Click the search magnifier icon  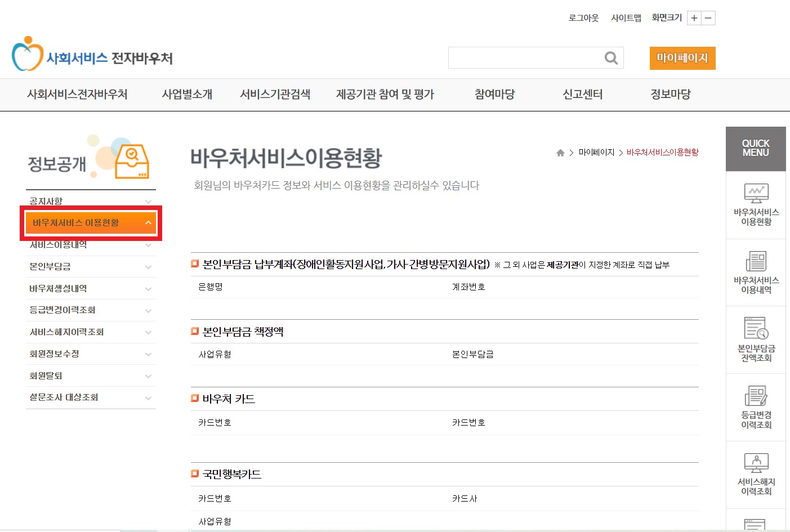coord(611,58)
